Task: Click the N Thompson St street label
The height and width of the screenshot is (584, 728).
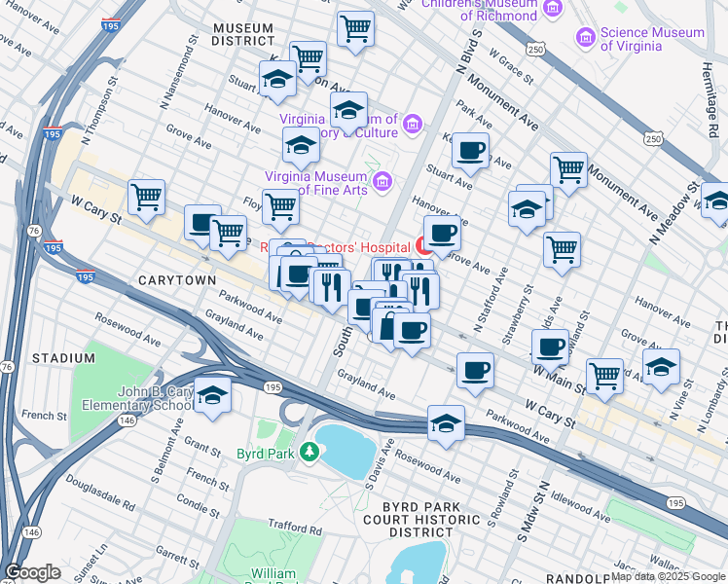Action: click(100, 110)
